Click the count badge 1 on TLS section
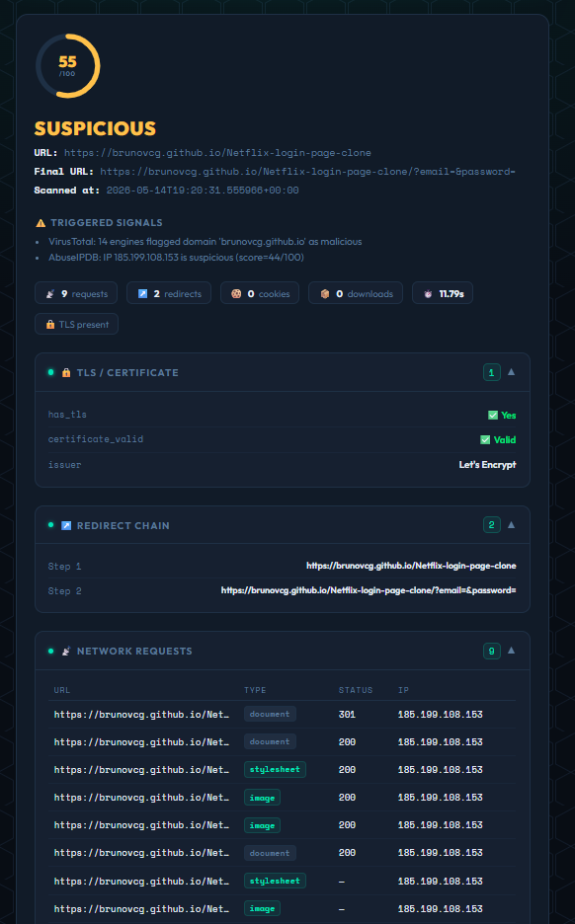Image resolution: width=575 pixels, height=924 pixels. point(492,372)
